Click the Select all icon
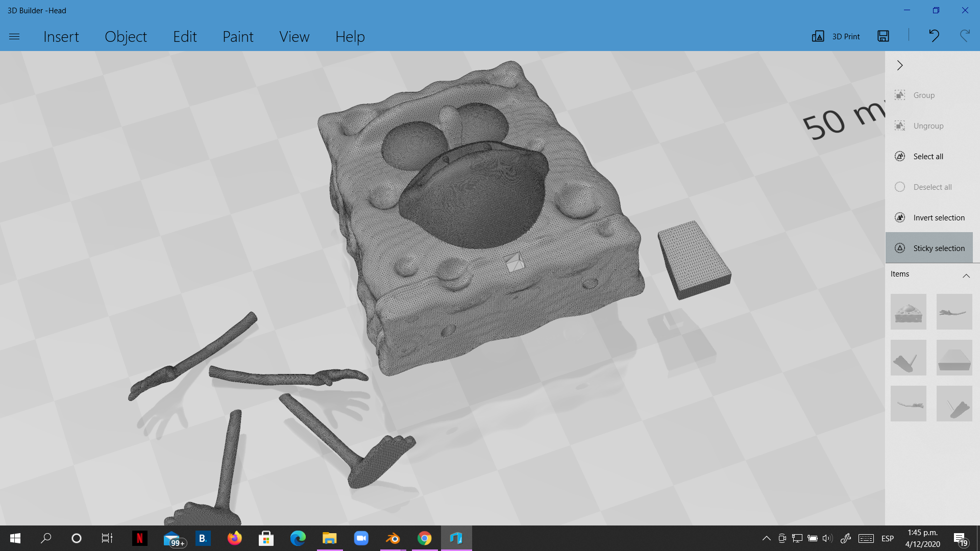This screenshot has width=980, height=551. 900,157
